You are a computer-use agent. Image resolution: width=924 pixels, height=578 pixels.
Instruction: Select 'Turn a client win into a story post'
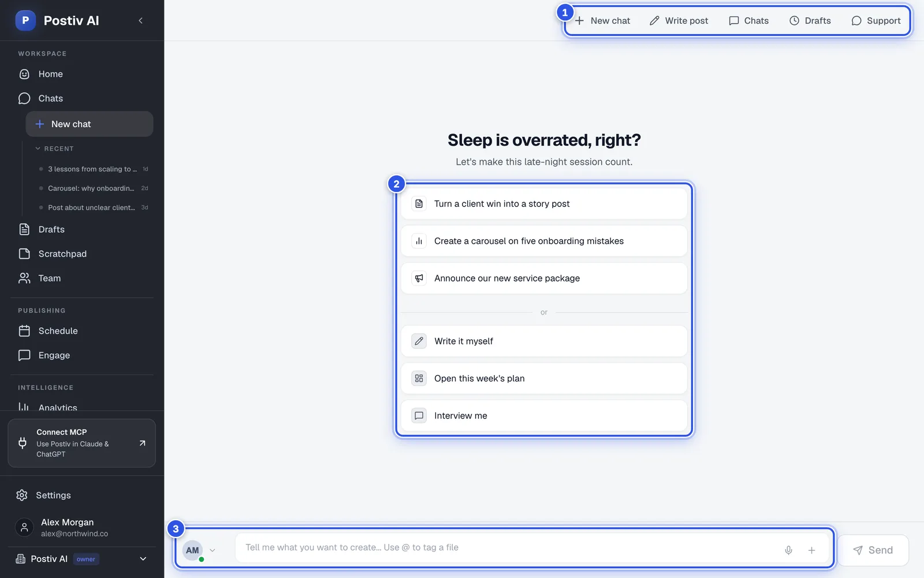[544, 203]
